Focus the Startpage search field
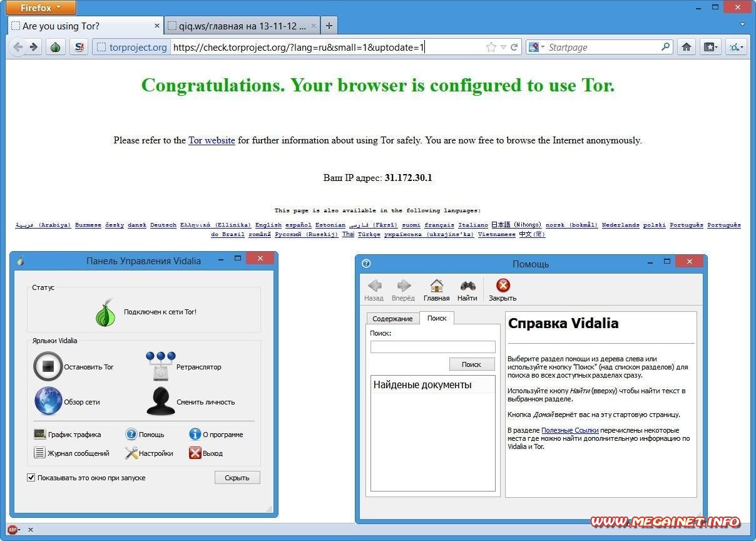The height and width of the screenshot is (541, 756). (603, 47)
